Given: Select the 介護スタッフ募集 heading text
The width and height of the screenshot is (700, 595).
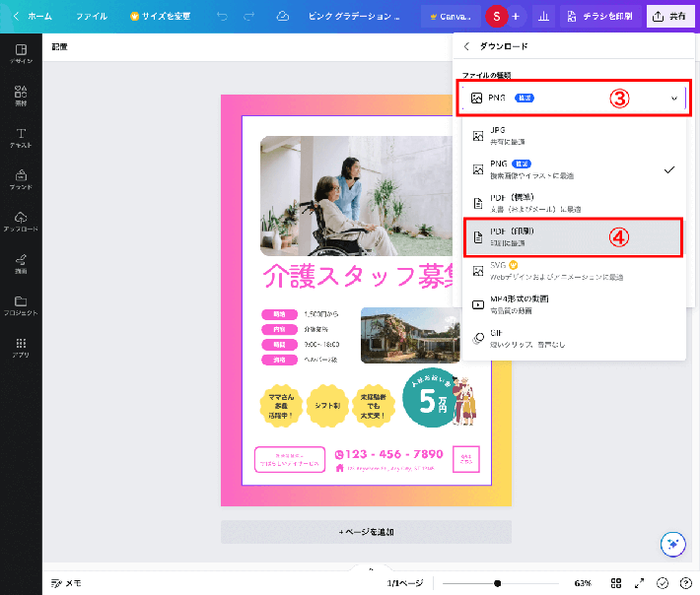Looking at the screenshot, I should tap(359, 277).
